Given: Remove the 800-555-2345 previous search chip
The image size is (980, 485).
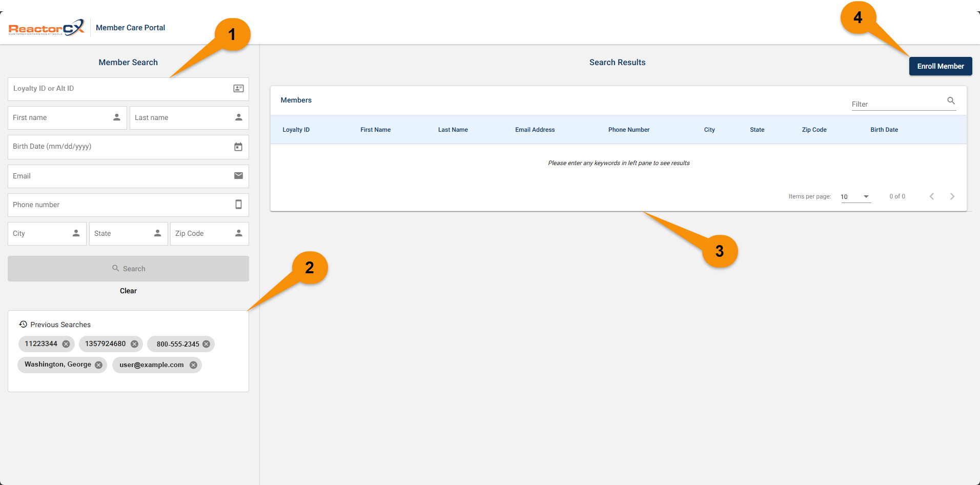Looking at the screenshot, I should tap(206, 344).
